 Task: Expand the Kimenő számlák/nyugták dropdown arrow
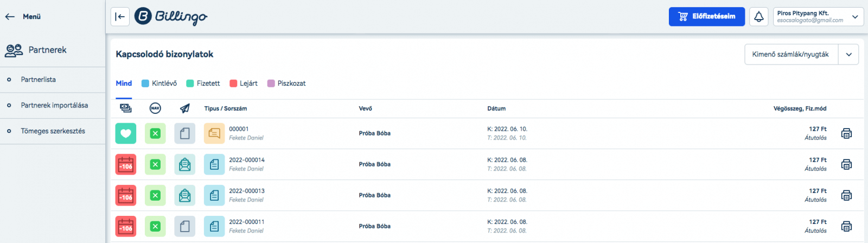pos(848,54)
